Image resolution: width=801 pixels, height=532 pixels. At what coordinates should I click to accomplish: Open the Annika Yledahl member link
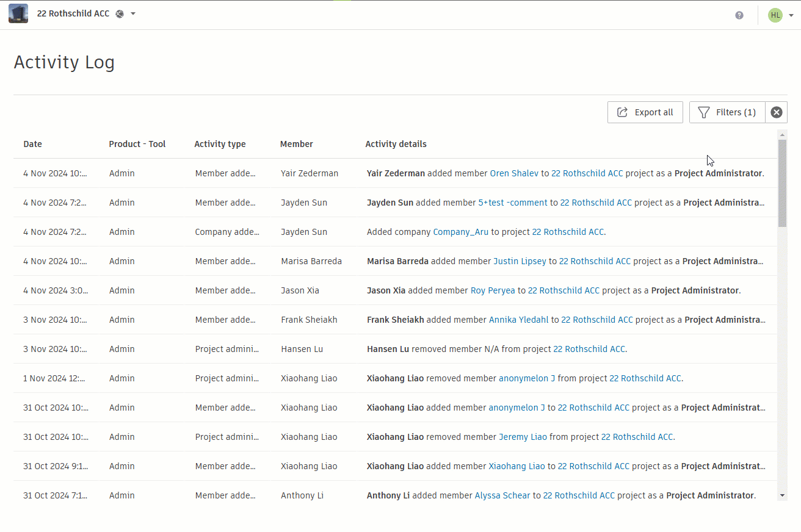tap(518, 320)
